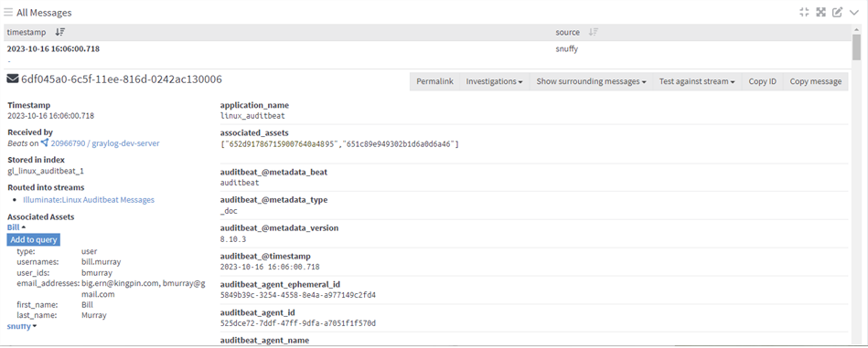
Task: Click the gl_linux_auditbeat_1 index name
Action: pos(46,171)
